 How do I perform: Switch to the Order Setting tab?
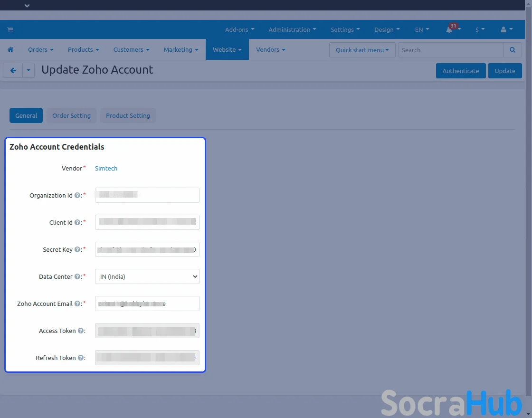tap(71, 115)
